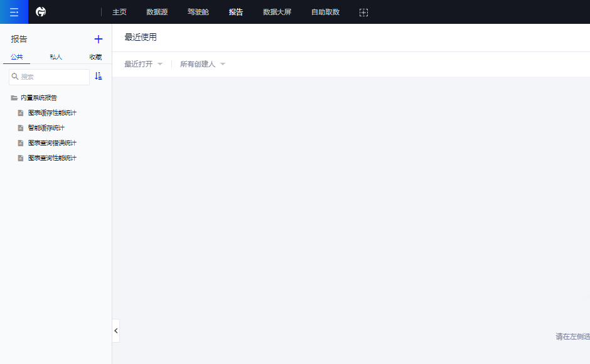
Task: Open the 数据源 navigation item
Action: pyautogui.click(x=157, y=12)
